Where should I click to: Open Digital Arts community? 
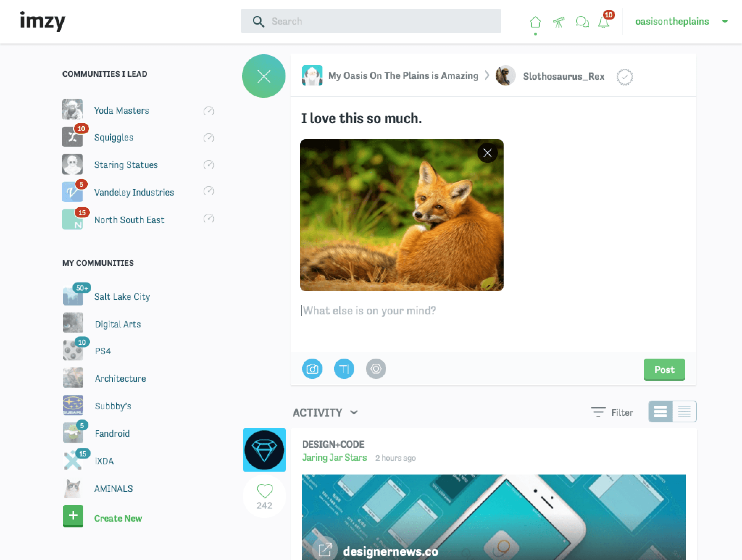(118, 324)
